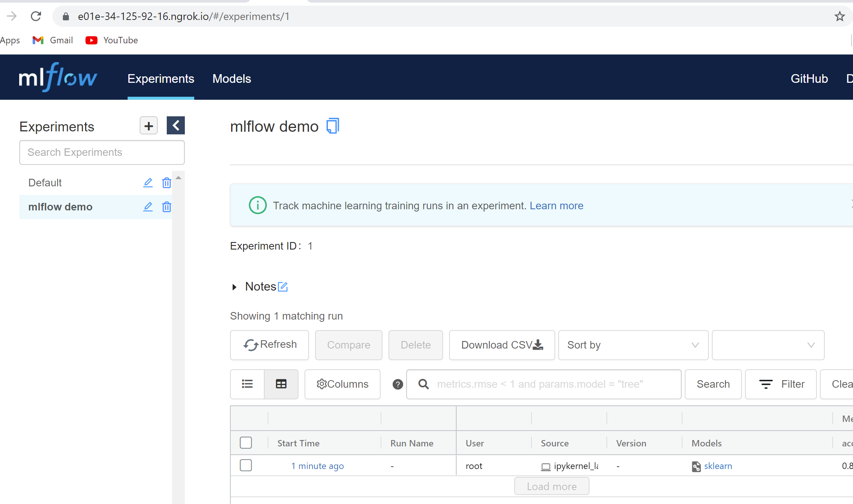Collapse the Experiments sidebar
The image size is (853, 504).
(x=176, y=125)
